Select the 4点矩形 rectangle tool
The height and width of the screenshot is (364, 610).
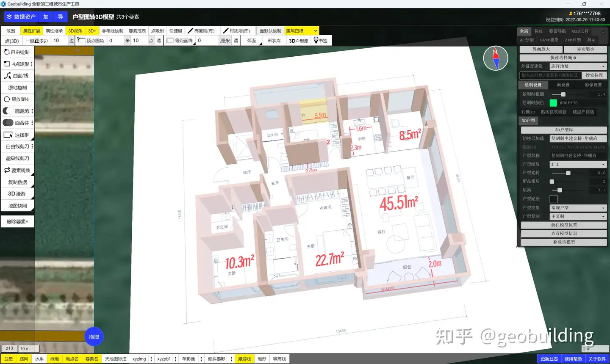(15, 64)
